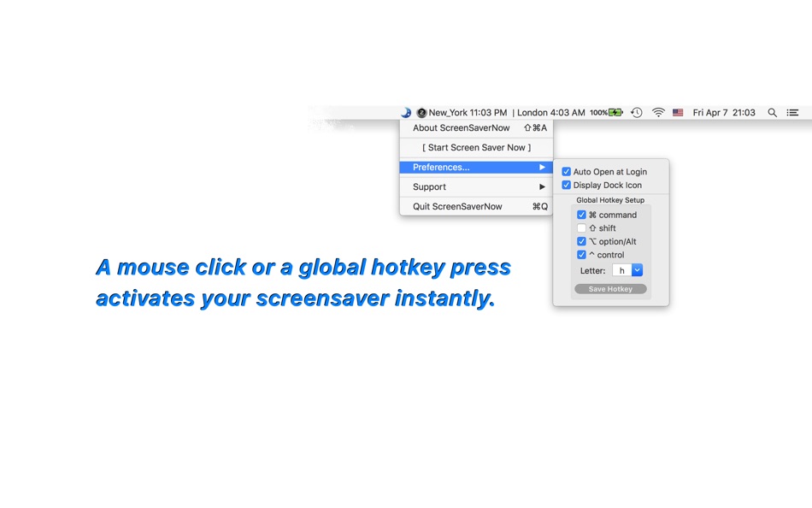
Task: Click the New_York 11:03 PM clock text
Action: 468,113
